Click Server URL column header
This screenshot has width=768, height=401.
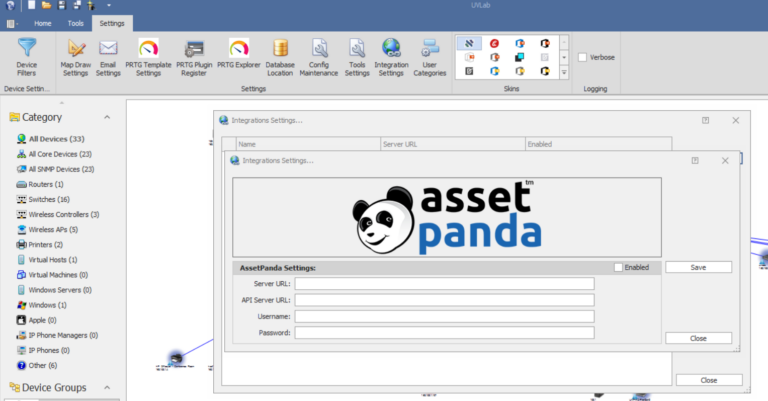pos(453,144)
